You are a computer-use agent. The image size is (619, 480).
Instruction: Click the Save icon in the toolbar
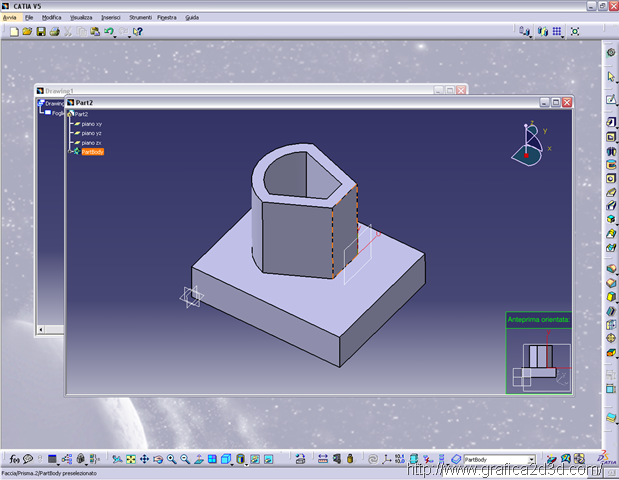(x=41, y=32)
